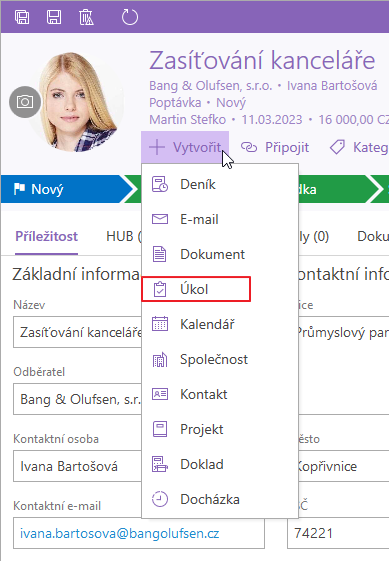389x561 pixels.
Task: Click the Úkol clipboard icon
Action: pyautogui.click(x=160, y=289)
